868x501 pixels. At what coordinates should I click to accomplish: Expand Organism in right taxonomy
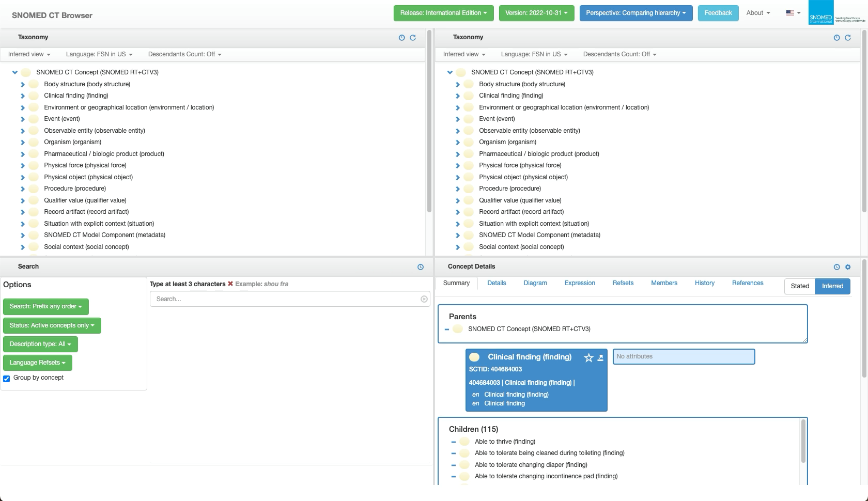[x=458, y=142]
